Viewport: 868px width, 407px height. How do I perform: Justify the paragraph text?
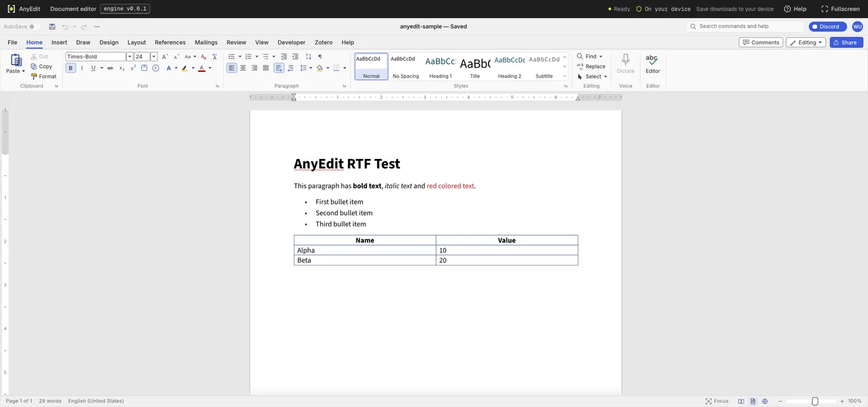[x=265, y=68]
